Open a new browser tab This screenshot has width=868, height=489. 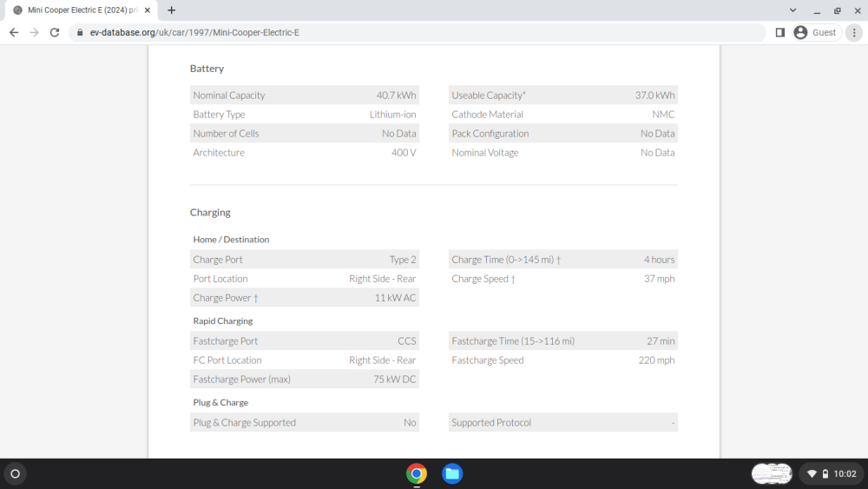(172, 10)
